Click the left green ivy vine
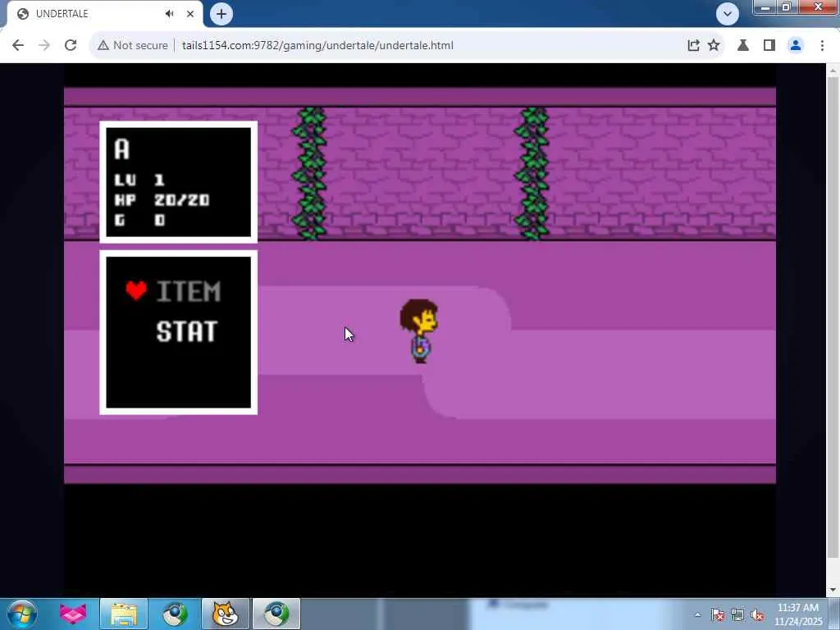 (x=309, y=173)
